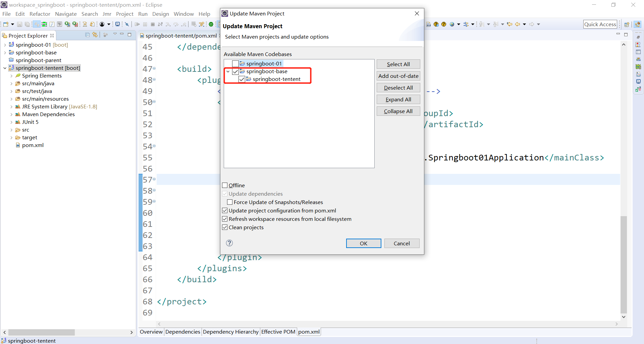The width and height of the screenshot is (644, 344).
Task: Click the Suspend debug toolbar icon
Action: [145, 24]
